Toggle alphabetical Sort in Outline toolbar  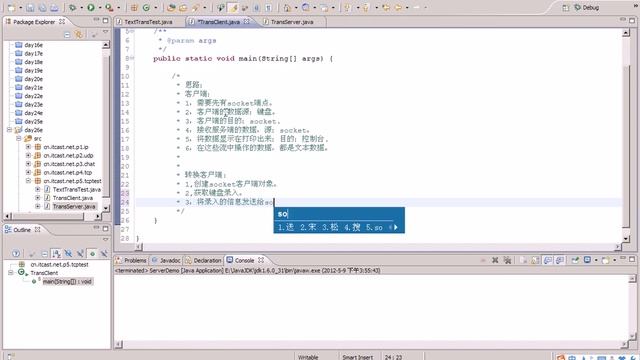click(56, 253)
